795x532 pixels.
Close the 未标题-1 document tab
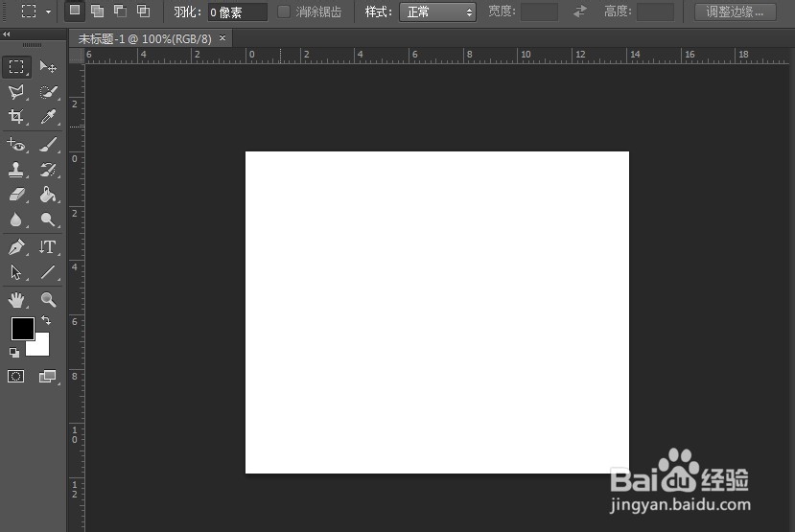[222, 38]
